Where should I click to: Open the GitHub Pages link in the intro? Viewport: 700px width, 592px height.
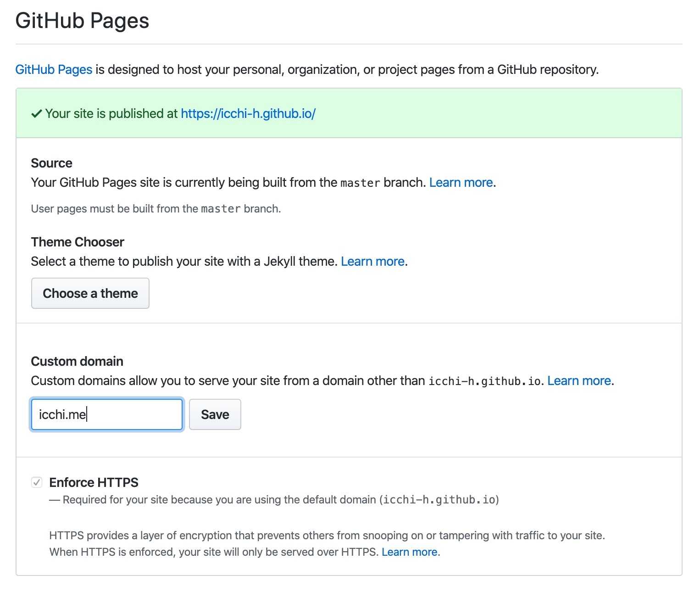click(x=53, y=70)
